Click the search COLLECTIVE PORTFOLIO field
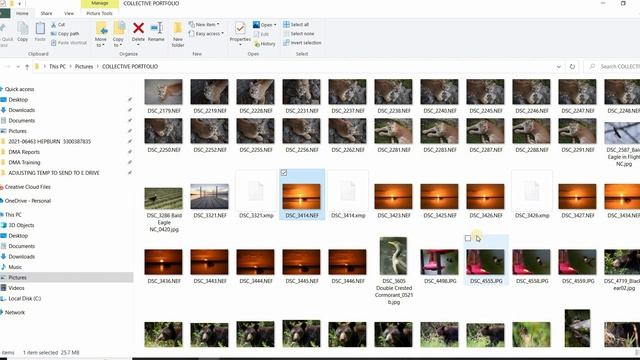This screenshot has width=640, height=360. point(612,67)
